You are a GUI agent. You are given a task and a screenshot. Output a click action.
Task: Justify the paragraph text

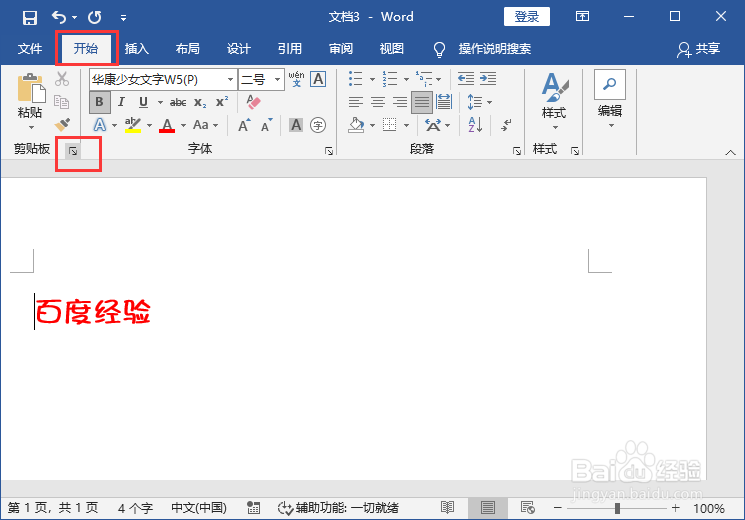tap(422, 102)
